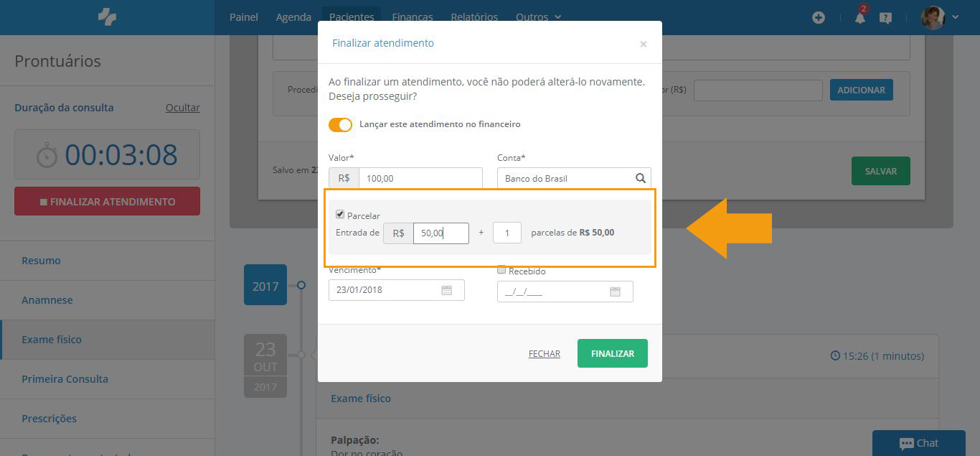Click the app logo in header

(x=107, y=17)
